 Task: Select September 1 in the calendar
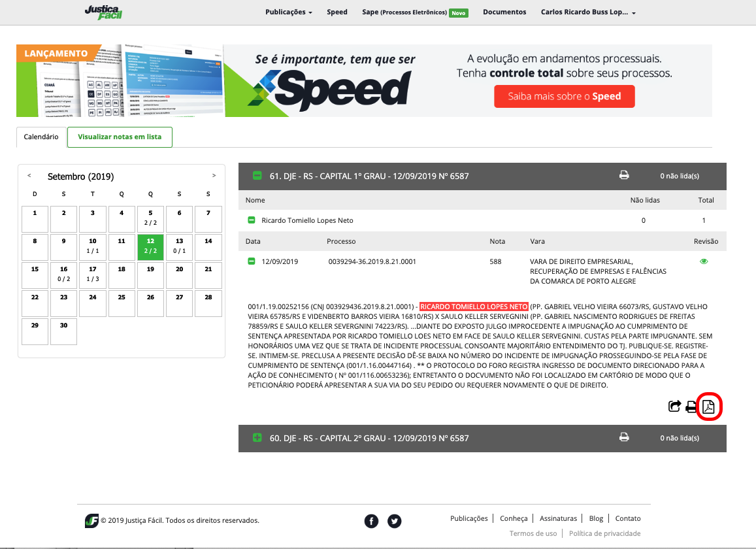tap(35, 219)
